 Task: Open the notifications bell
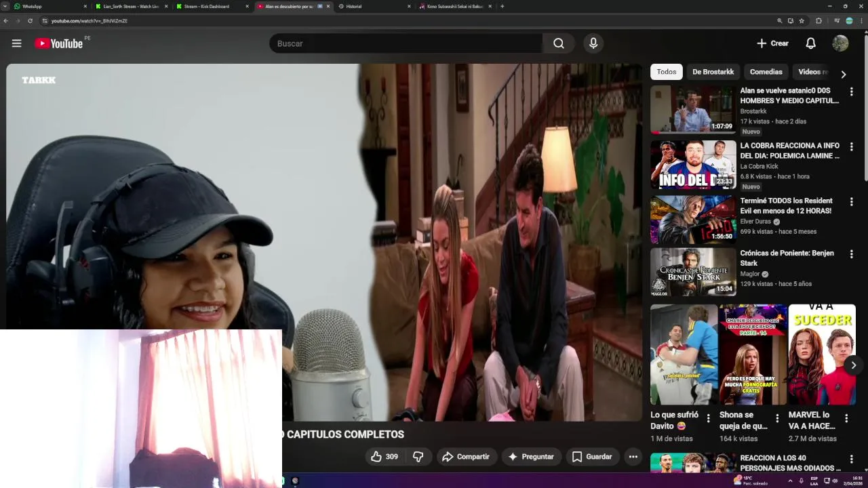click(810, 43)
